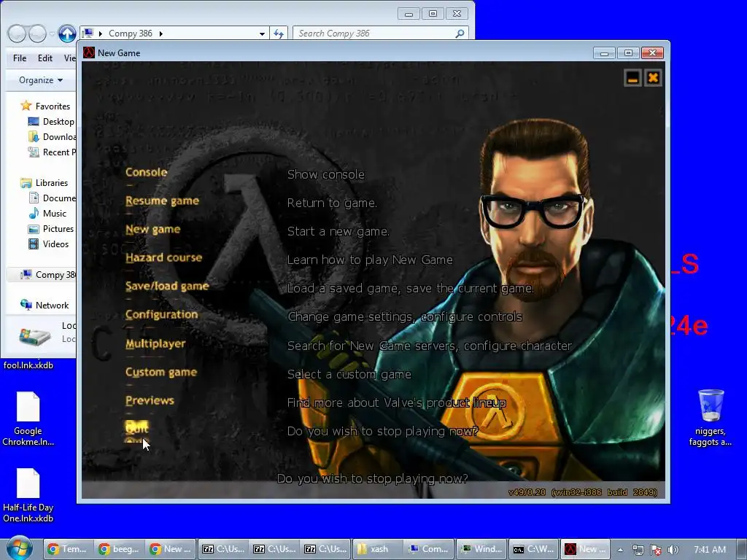Open Music library in sidebar
747x560 pixels.
coord(47,214)
